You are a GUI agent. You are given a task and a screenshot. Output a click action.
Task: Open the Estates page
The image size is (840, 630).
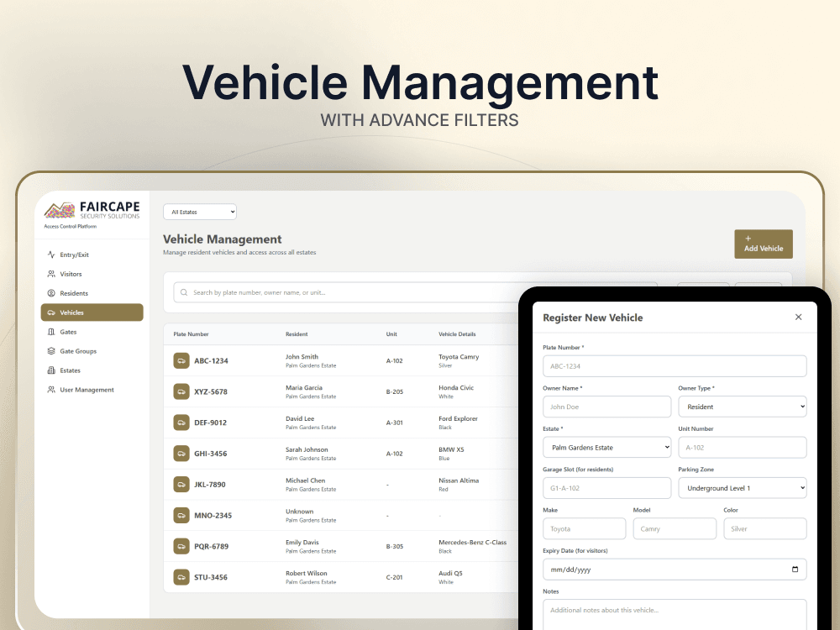coord(92,370)
